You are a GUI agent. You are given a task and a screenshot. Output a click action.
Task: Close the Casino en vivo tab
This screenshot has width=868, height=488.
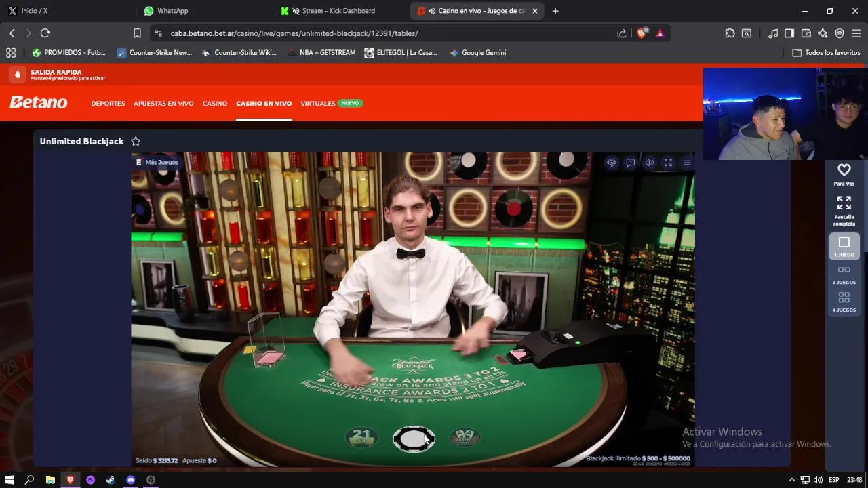point(534,11)
